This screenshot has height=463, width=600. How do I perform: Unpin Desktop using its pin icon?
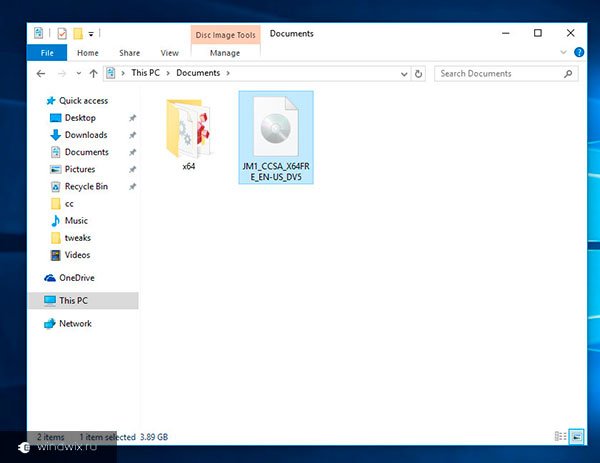click(132, 118)
